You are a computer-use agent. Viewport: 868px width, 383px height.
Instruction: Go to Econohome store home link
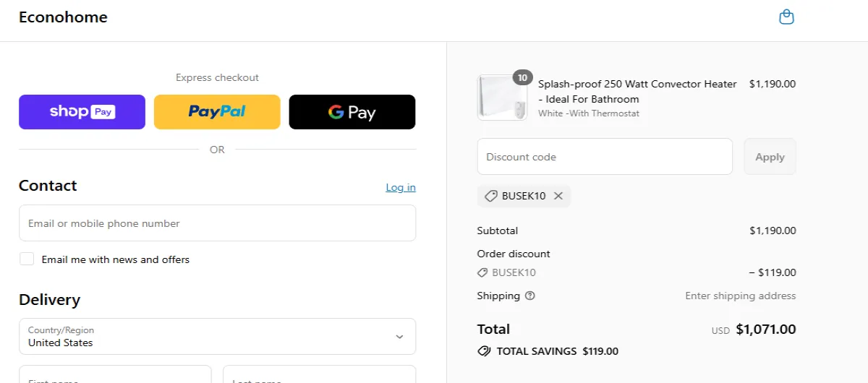point(63,17)
